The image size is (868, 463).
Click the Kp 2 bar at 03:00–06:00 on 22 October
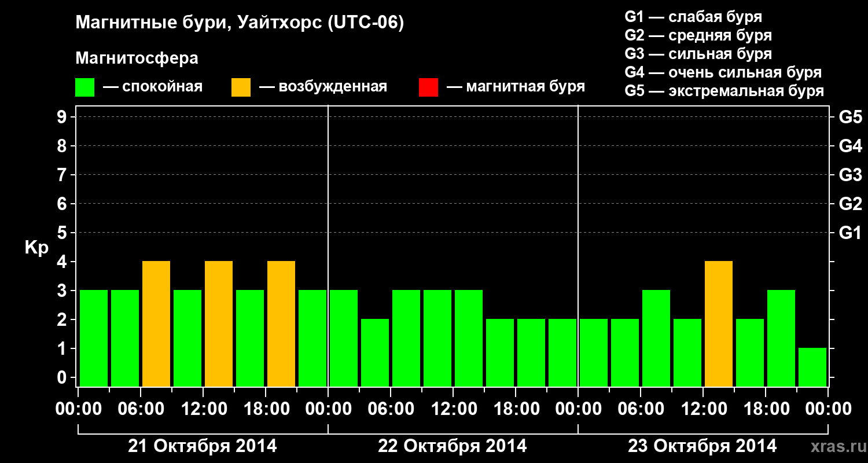[375, 352]
